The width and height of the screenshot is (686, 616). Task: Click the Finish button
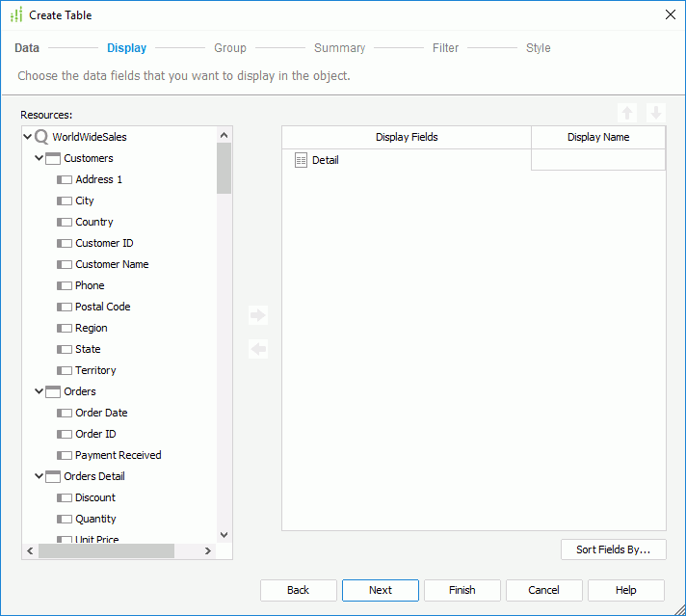point(462,590)
